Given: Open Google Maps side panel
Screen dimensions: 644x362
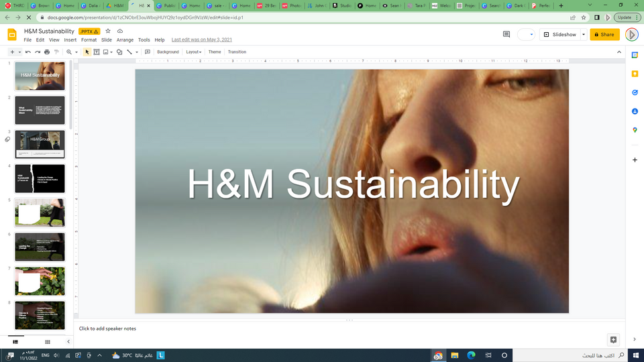Looking at the screenshot, I should click(635, 130).
